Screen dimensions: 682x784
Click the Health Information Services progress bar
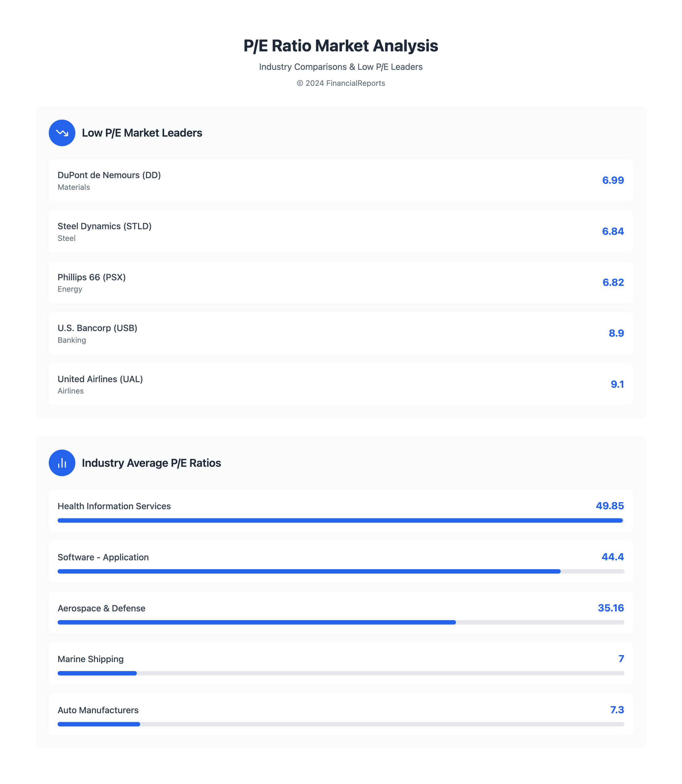pyautogui.click(x=341, y=520)
